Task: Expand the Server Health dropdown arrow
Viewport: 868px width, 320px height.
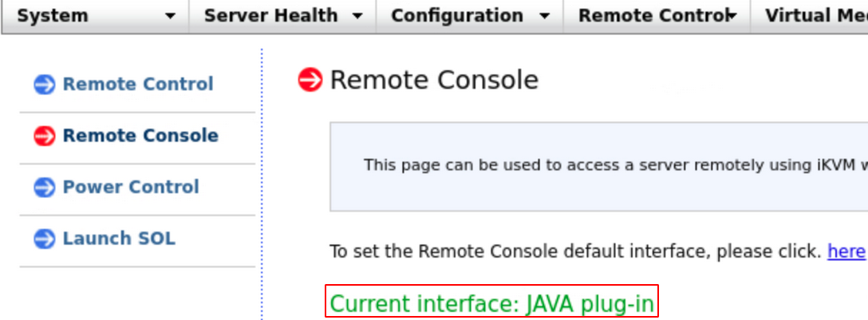Action: coord(357,16)
